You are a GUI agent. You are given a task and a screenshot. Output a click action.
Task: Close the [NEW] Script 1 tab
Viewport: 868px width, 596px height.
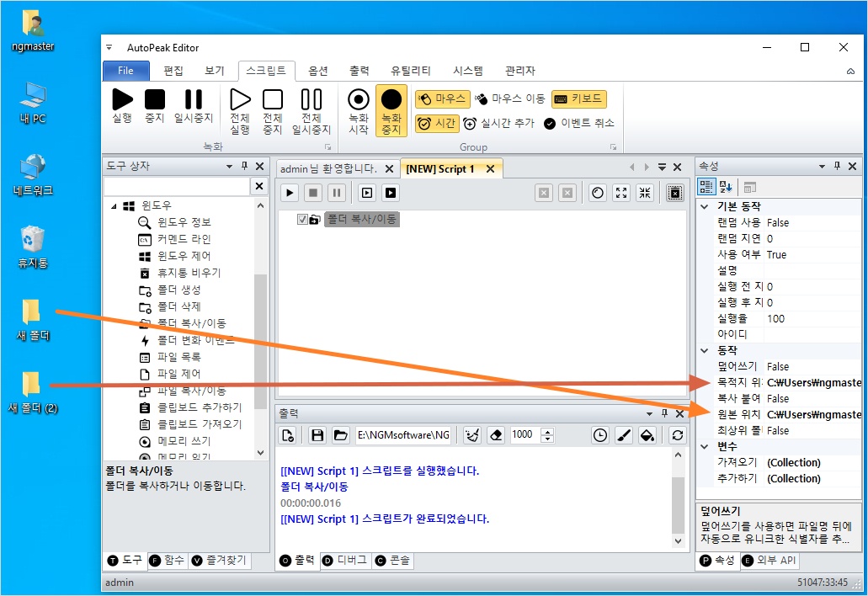click(x=491, y=169)
